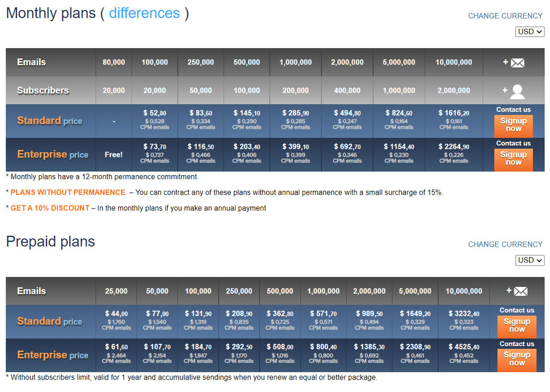The height and width of the screenshot is (392, 550).
Task: Click the 'Free!' Enterprise price cell
Action: coord(114,155)
